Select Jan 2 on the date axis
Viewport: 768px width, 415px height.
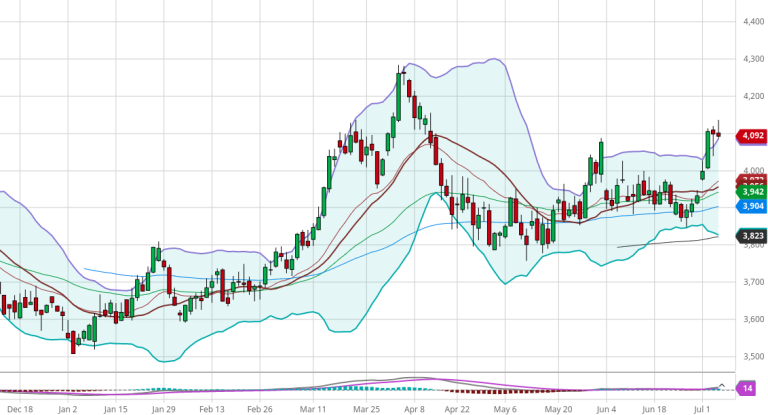[x=67, y=409]
